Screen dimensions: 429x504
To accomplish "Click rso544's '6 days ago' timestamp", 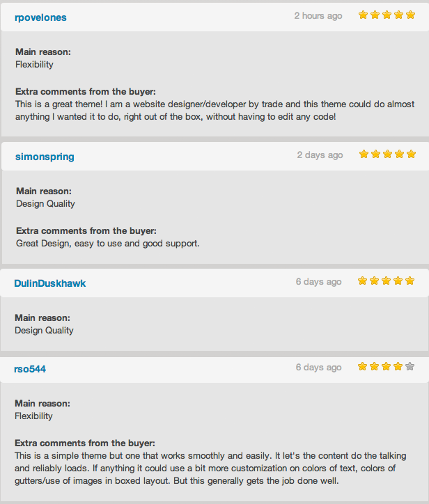I will 319,367.
